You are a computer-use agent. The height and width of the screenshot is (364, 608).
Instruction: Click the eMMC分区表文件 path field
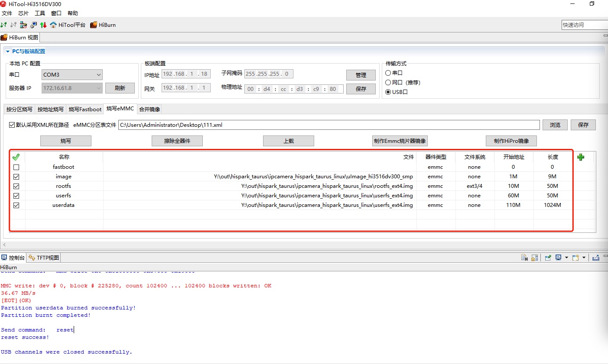(x=329, y=125)
